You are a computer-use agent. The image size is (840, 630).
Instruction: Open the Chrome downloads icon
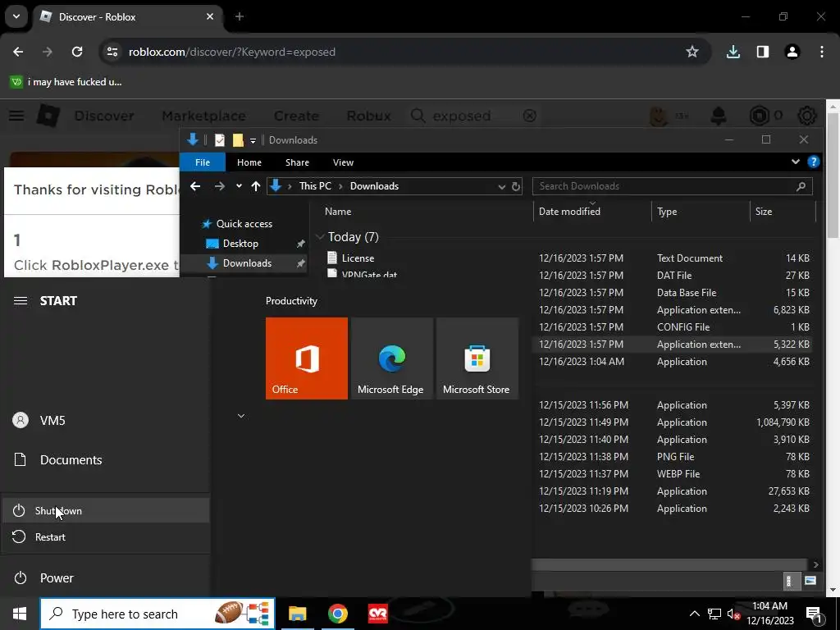pyautogui.click(x=733, y=52)
